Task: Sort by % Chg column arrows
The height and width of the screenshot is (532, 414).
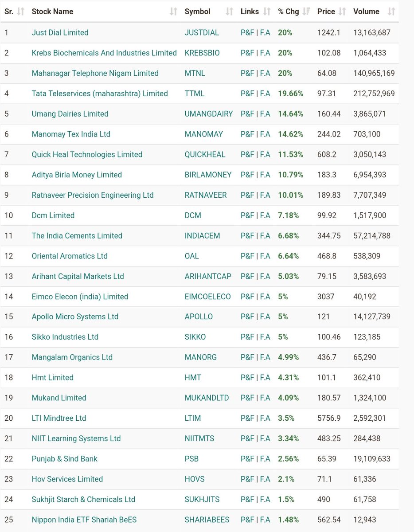Action: 306,12
